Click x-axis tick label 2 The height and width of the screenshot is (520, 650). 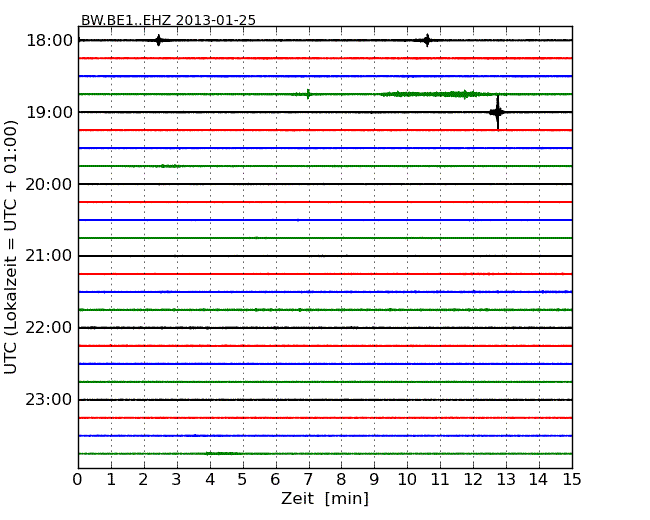[x=143, y=479]
